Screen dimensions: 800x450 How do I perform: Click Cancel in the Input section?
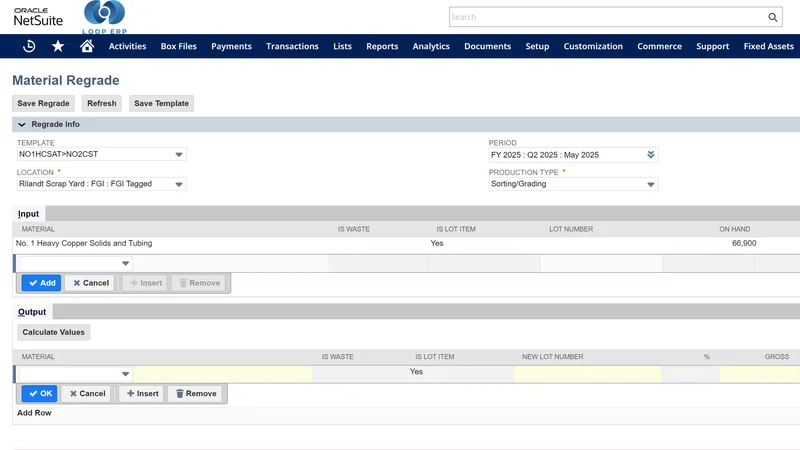coord(90,283)
